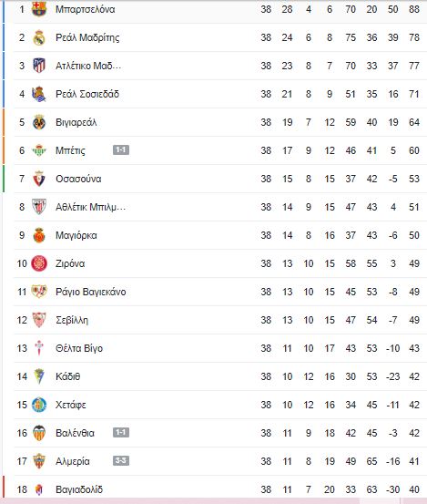Click the Girona red round crest
427x504 pixels.
click(39, 263)
